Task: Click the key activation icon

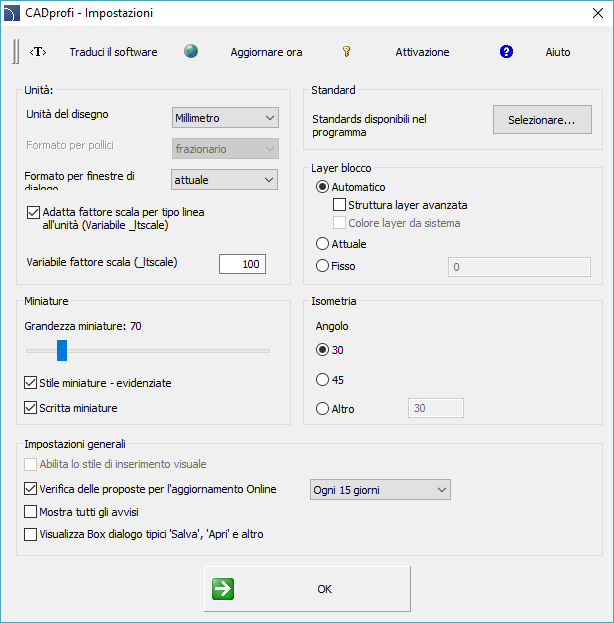Action: 347,52
